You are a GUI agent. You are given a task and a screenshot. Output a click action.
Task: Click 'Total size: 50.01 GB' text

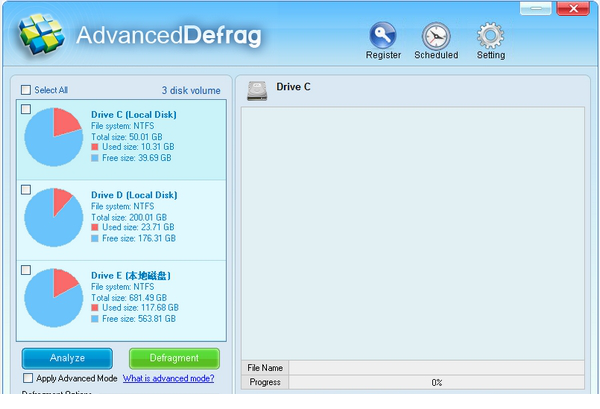click(x=127, y=137)
